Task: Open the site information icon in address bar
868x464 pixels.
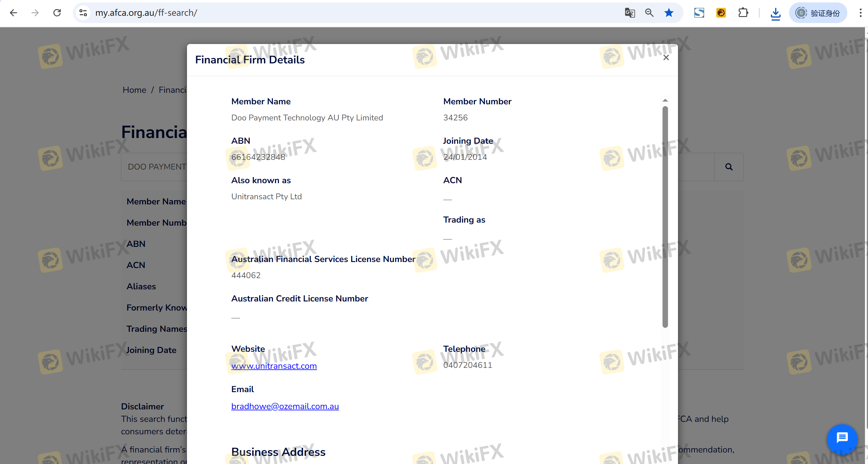Action: tap(83, 13)
